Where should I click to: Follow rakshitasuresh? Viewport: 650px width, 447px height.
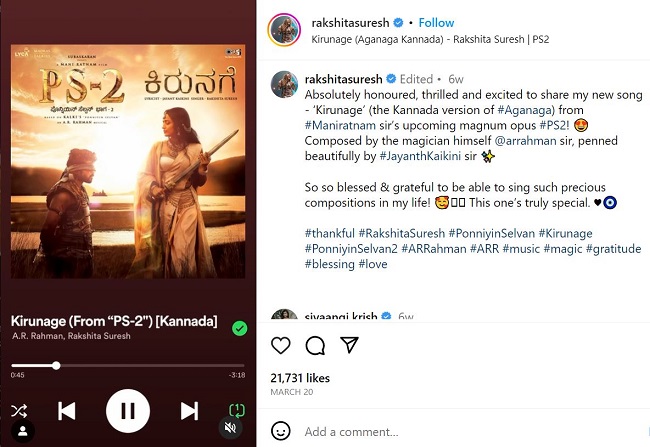436,22
